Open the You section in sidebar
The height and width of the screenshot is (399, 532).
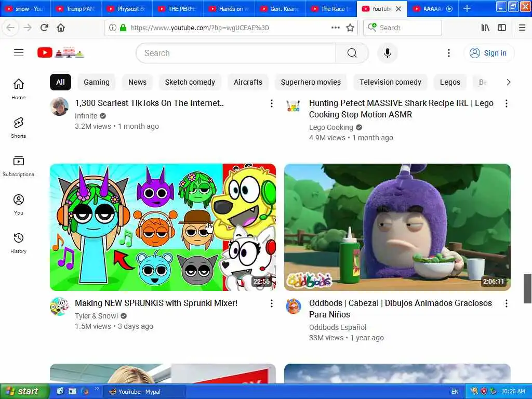tap(18, 205)
